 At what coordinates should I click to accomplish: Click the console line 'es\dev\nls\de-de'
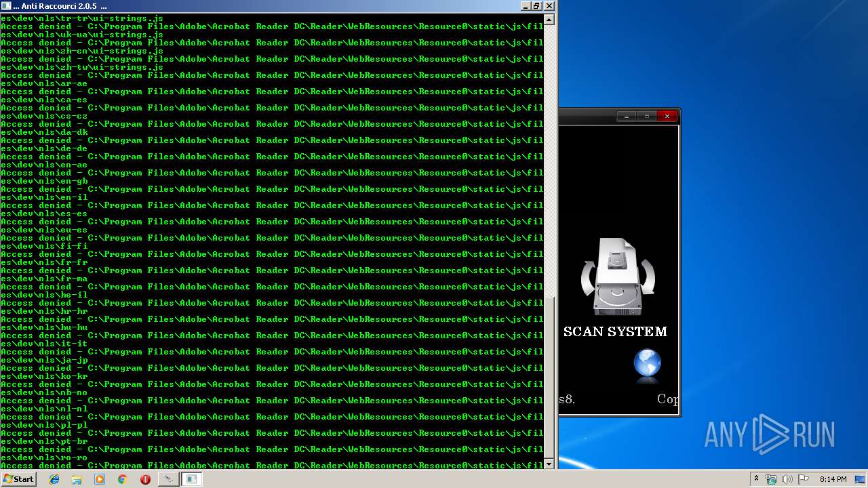[44, 148]
